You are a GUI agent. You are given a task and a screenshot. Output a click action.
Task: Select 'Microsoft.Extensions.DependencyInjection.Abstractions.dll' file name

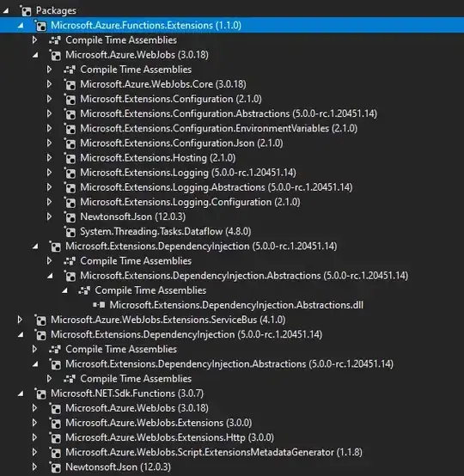tap(236, 305)
